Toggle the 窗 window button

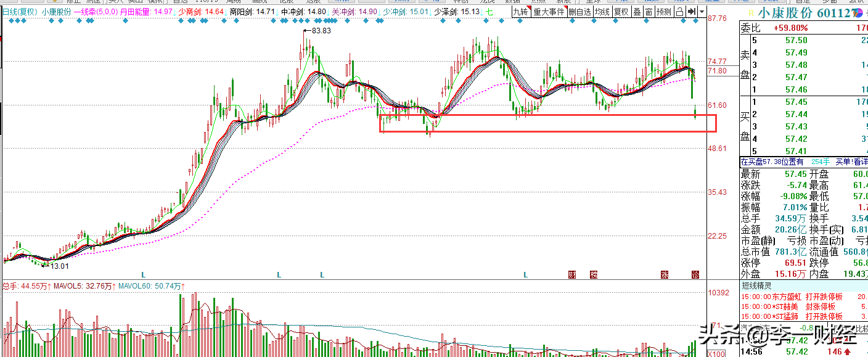pos(649,12)
